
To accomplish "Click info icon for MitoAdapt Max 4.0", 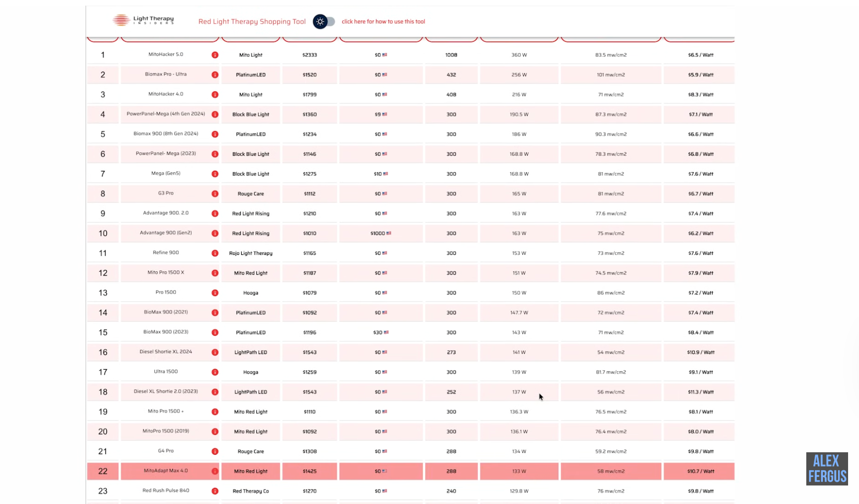I will tap(215, 471).
